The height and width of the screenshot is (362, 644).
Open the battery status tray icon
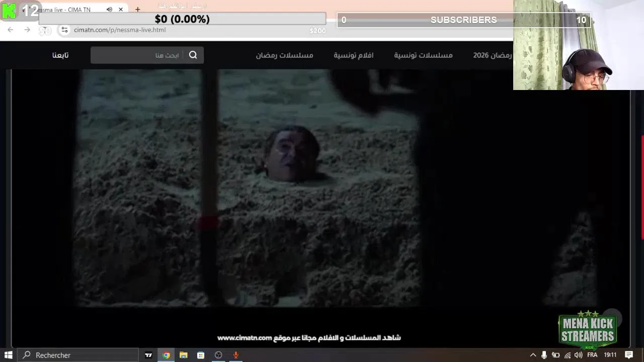(x=556, y=355)
